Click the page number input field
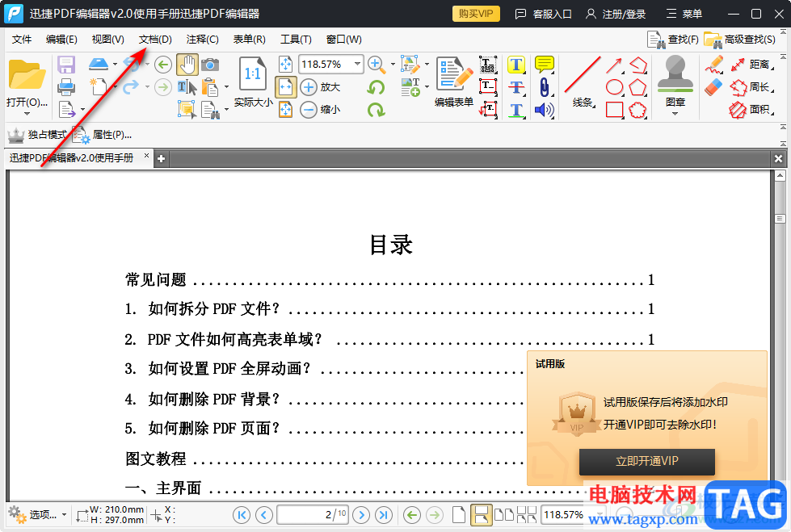 [312, 515]
